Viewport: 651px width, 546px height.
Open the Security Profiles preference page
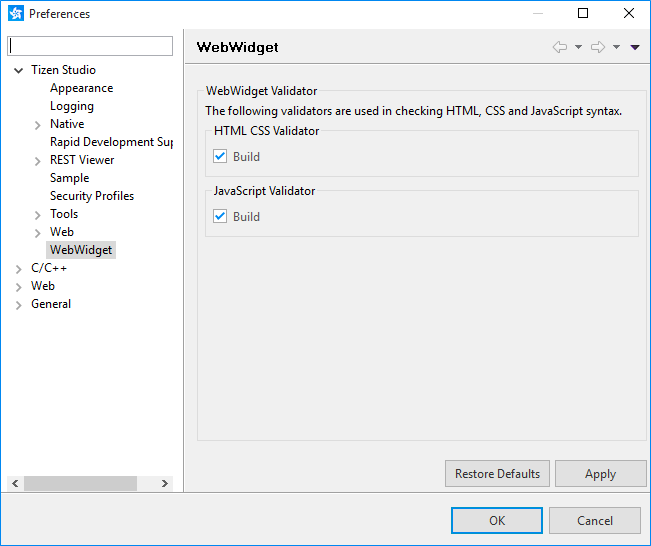pos(92,196)
